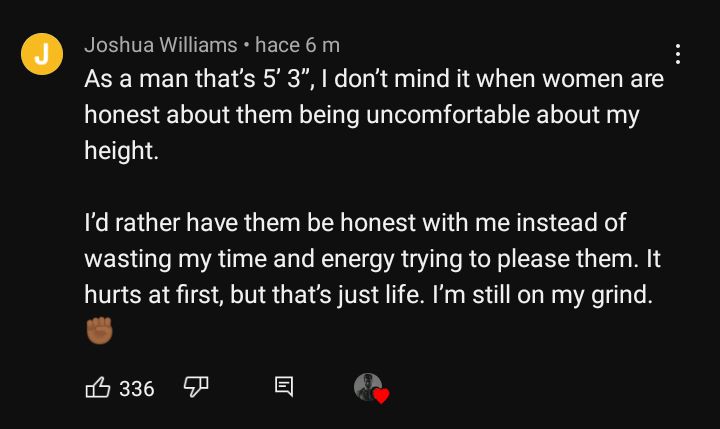Click the line 'honest about them being uncomfortable'
Screen dimensions: 720x429
tap(362, 115)
